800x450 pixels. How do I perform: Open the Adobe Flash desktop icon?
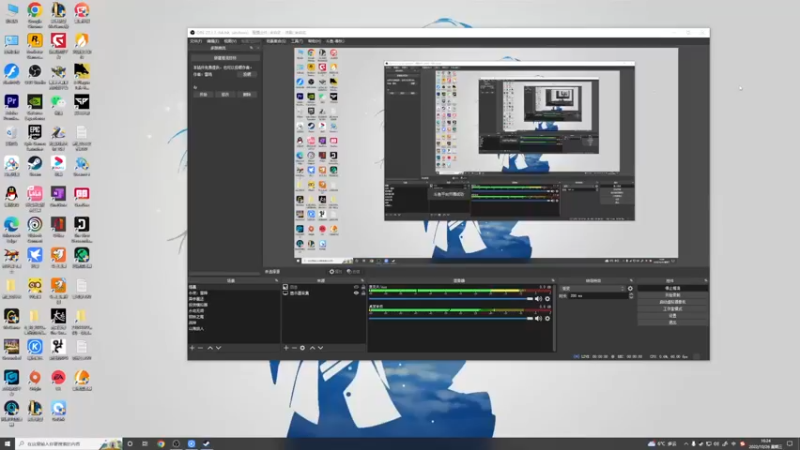[x=11, y=74]
